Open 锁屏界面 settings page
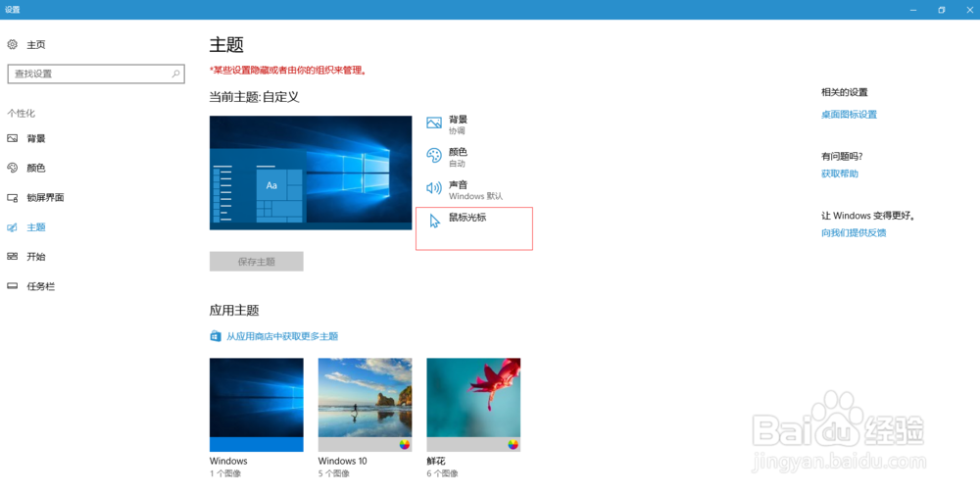The height and width of the screenshot is (495, 980). pyautogui.click(x=45, y=197)
